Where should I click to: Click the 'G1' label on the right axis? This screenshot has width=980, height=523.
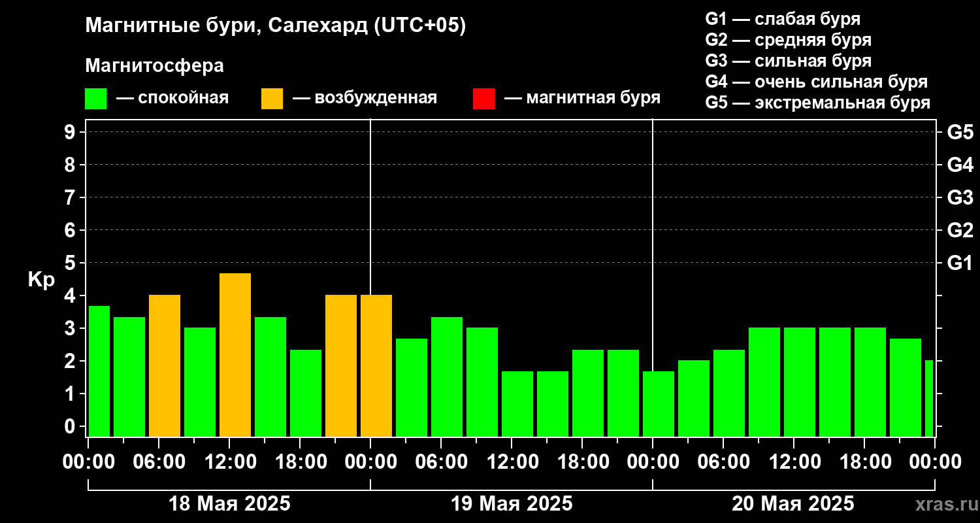point(960,263)
